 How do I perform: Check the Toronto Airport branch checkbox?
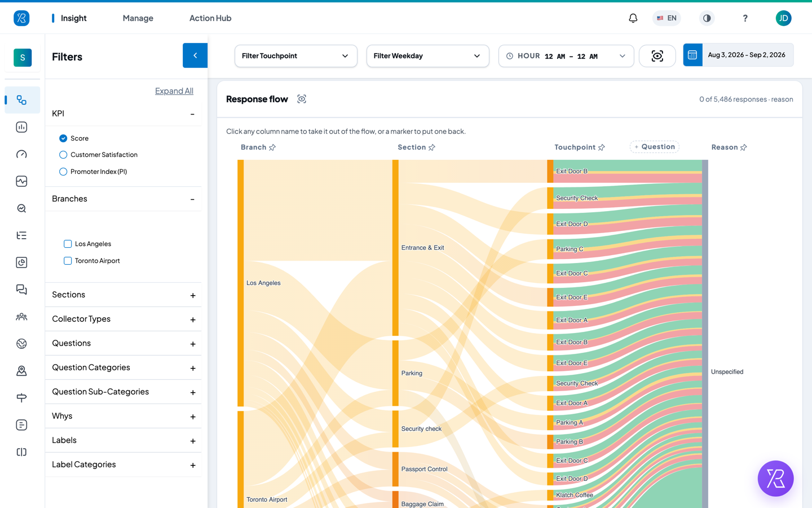point(68,261)
